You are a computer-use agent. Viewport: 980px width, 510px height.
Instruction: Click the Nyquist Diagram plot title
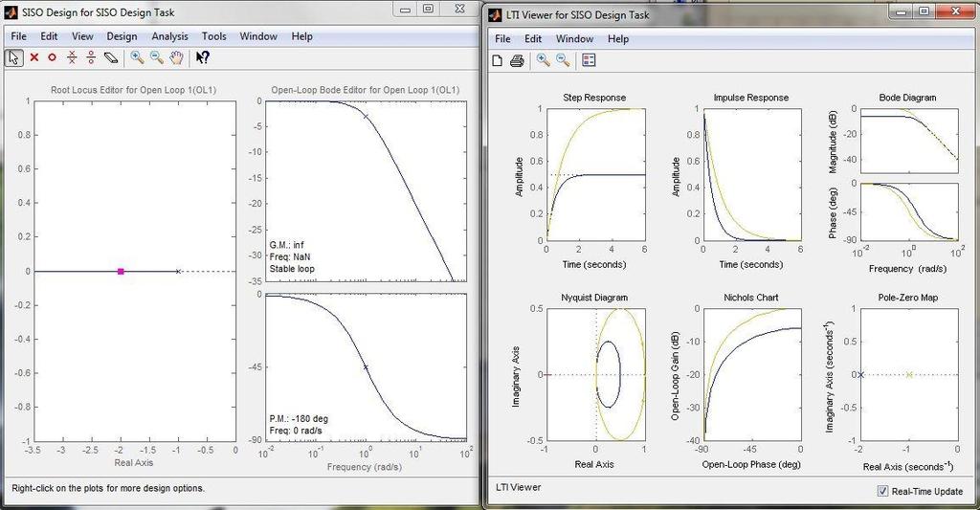click(x=594, y=298)
